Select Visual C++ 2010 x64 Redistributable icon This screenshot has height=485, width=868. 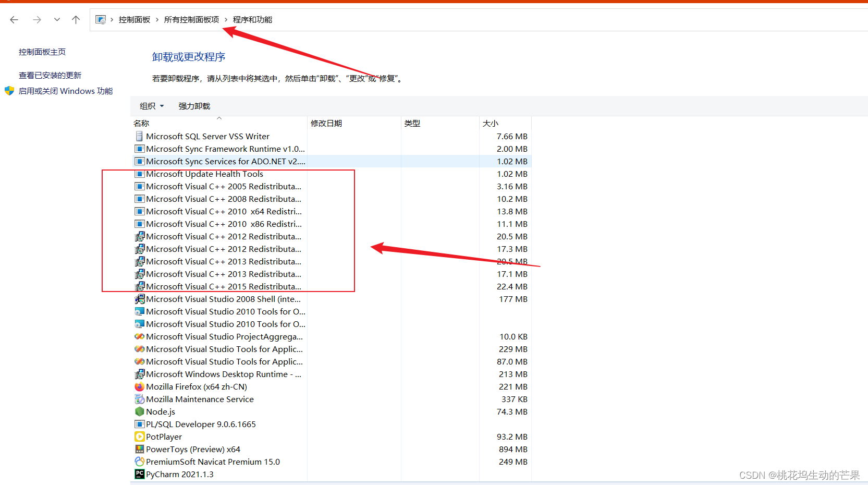(x=139, y=211)
